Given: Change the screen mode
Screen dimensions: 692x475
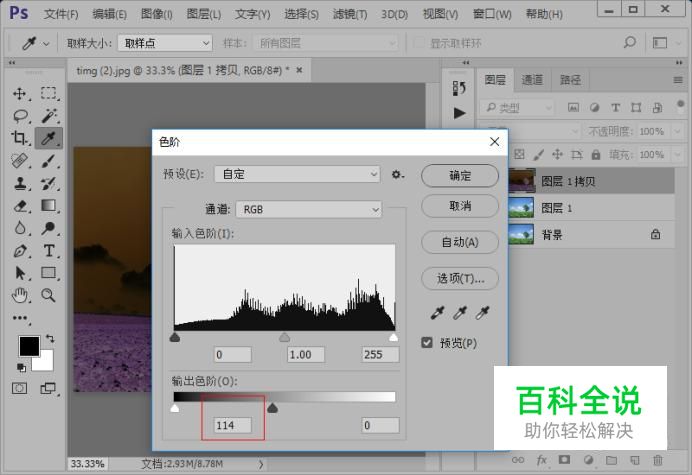Looking at the screenshot, I should coord(48,388).
